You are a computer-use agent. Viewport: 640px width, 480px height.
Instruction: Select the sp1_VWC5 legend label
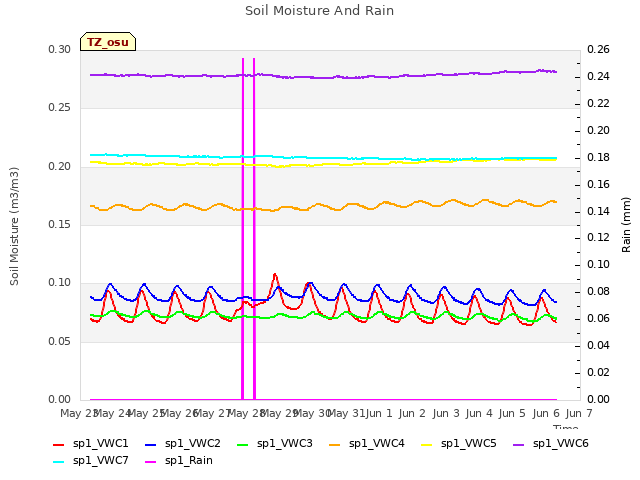469,444
